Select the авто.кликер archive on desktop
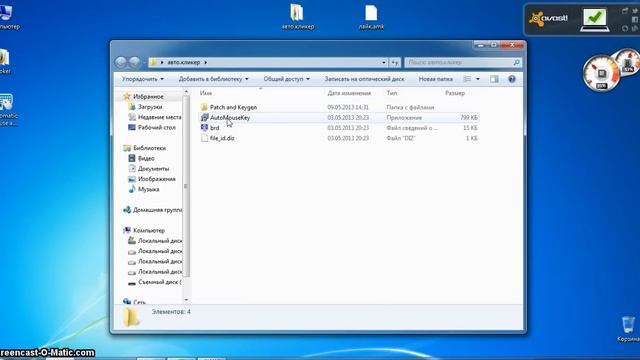 pos(298,17)
